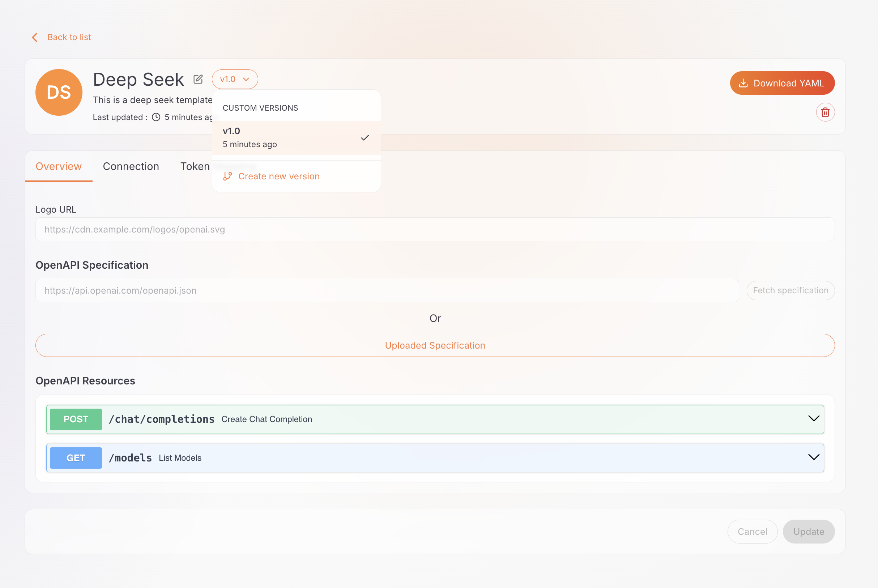This screenshot has height=588, width=878.
Task: Open the Connection tab
Action: [x=131, y=166]
